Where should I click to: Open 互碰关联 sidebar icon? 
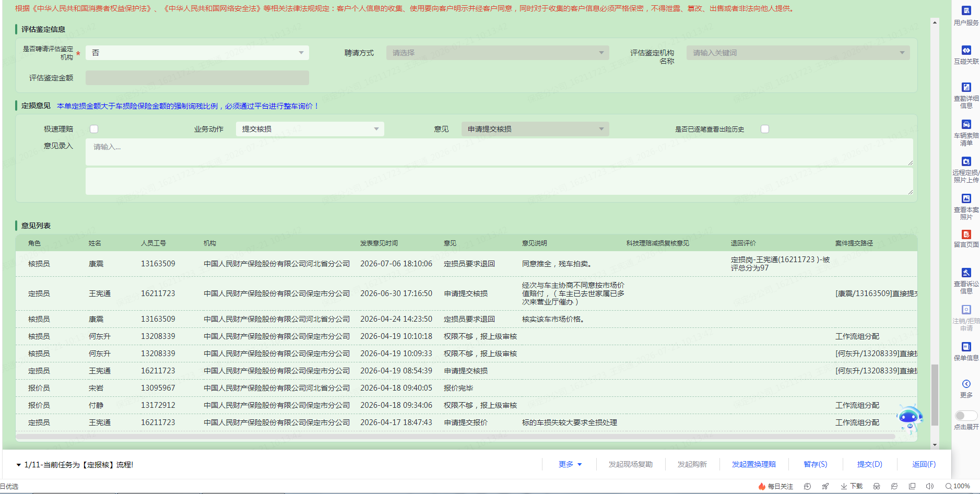966,50
